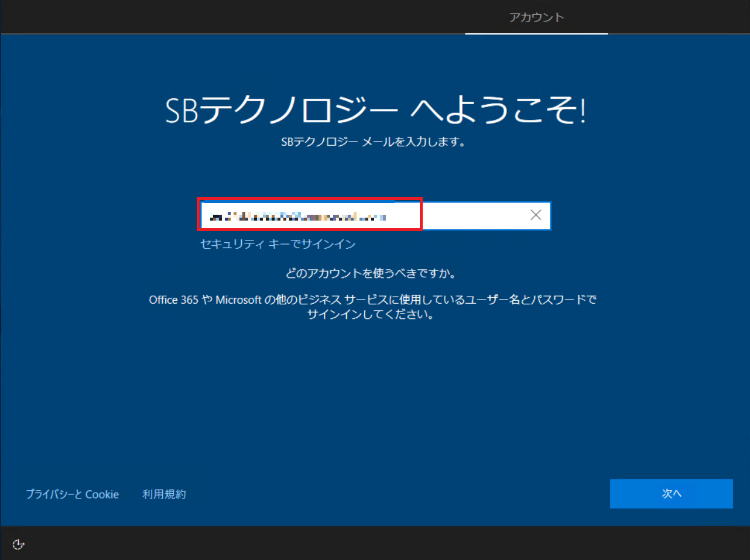The image size is (750, 560).
Task: Open セキュリティ キーでサインイン link
Action: pyautogui.click(x=278, y=244)
